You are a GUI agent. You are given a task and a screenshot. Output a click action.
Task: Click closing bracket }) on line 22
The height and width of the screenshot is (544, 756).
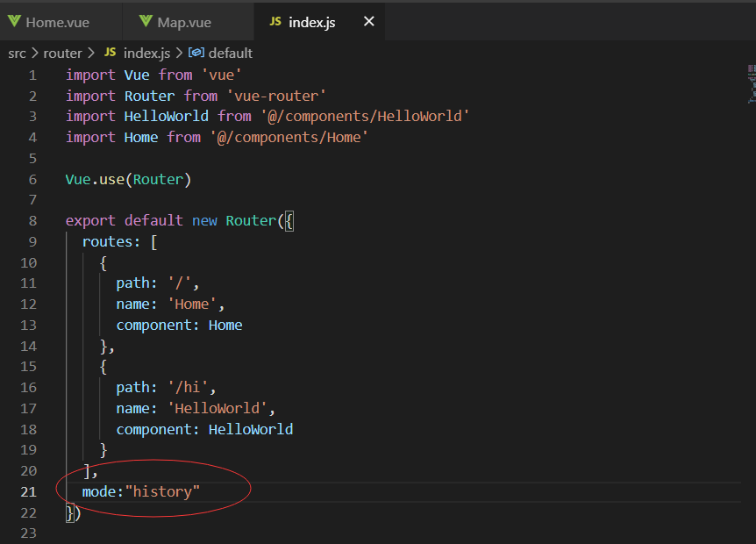(x=74, y=512)
